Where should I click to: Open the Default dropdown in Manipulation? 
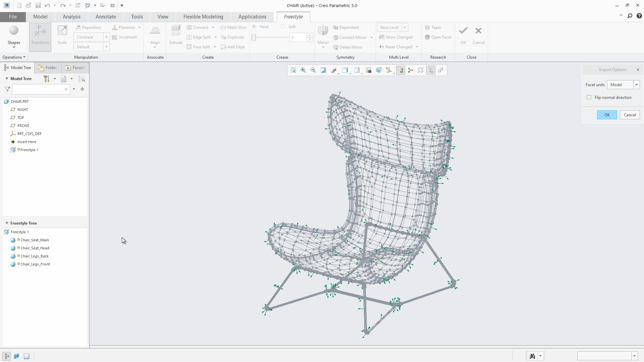click(106, 47)
